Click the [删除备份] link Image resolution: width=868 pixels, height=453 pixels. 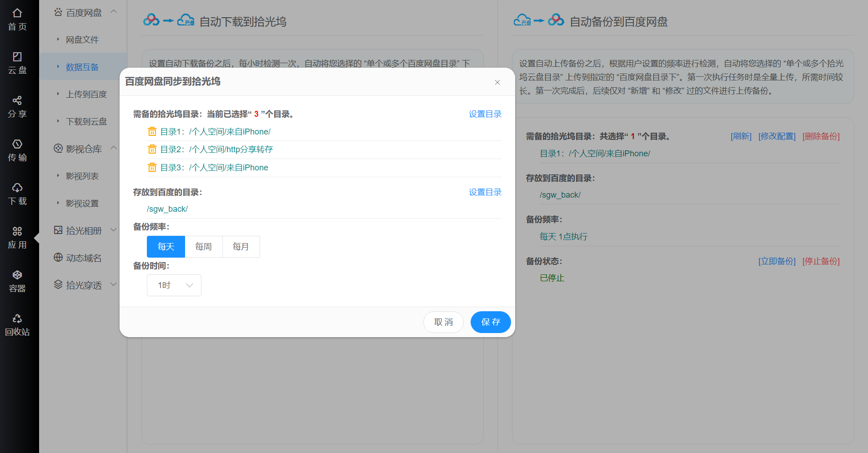coord(821,136)
